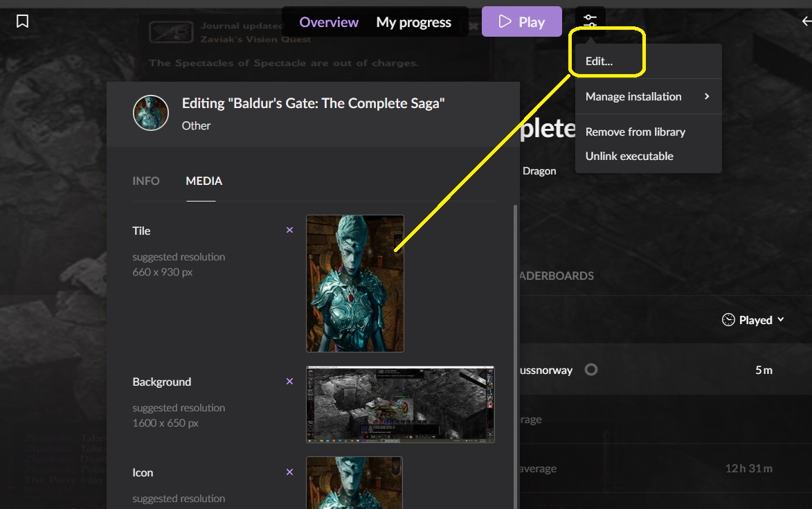
Task: Click the edit dialog vertical scrollbar
Action: (515, 357)
